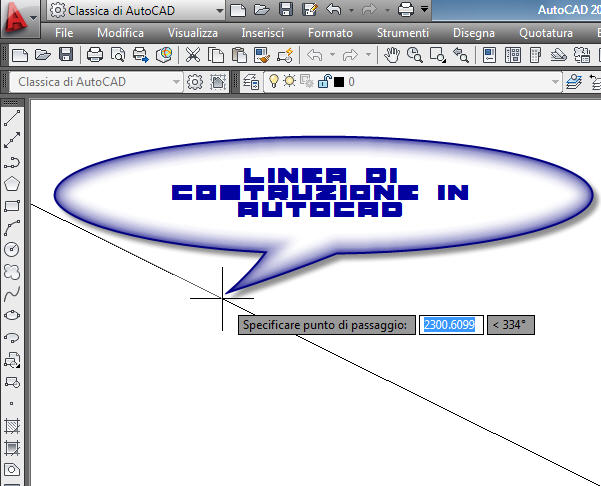The height and width of the screenshot is (486, 601).
Task: Activate Zoom Window tool
Action: click(438, 55)
